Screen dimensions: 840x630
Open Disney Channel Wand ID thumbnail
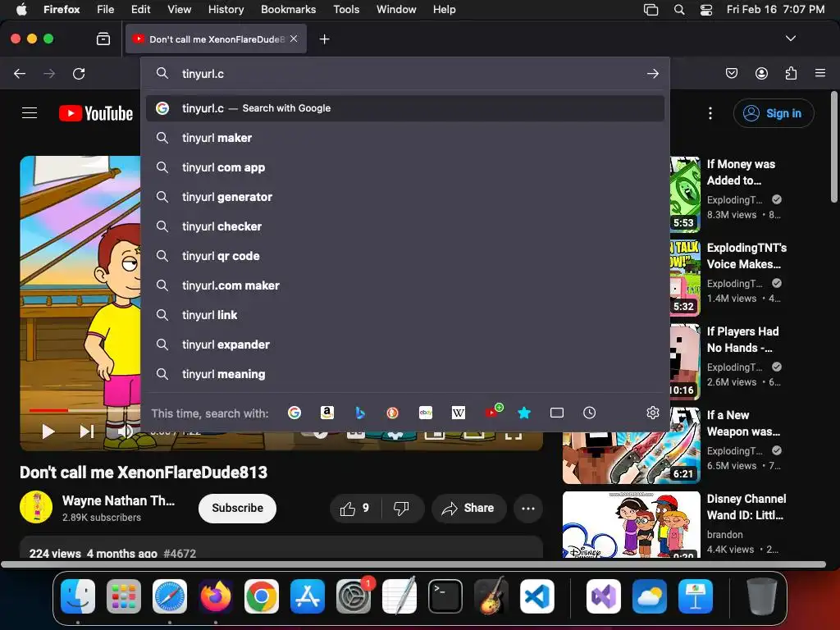631,525
